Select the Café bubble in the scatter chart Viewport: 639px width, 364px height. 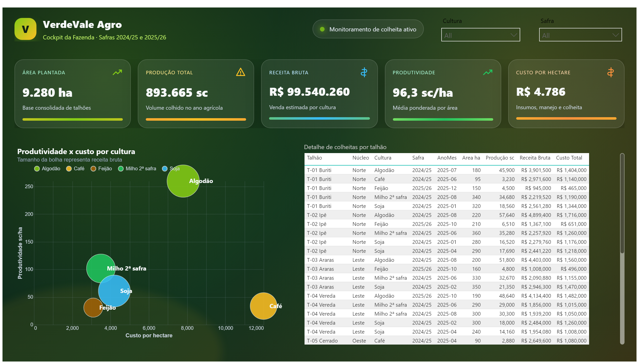263,306
